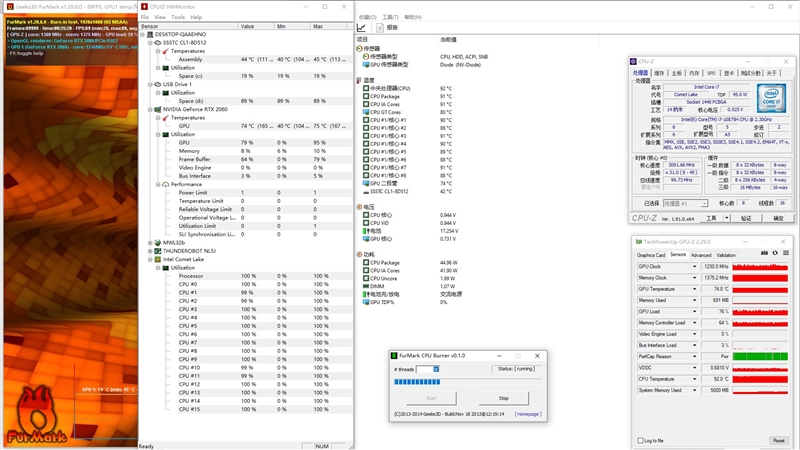Click the 验证 button in CPU-Z
This screenshot has height=450, width=800.
pos(746,218)
